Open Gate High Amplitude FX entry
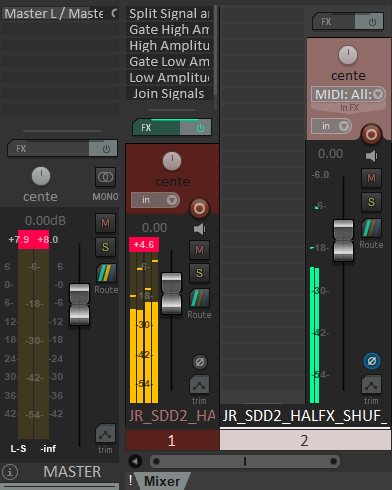392x490 pixels. [x=169, y=29]
